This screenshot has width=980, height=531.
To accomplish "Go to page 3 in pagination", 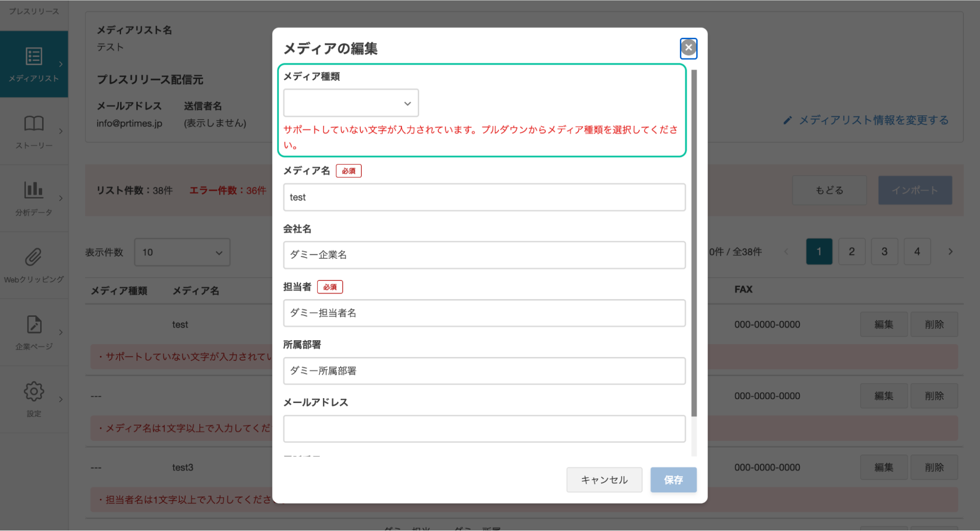I will pos(884,252).
